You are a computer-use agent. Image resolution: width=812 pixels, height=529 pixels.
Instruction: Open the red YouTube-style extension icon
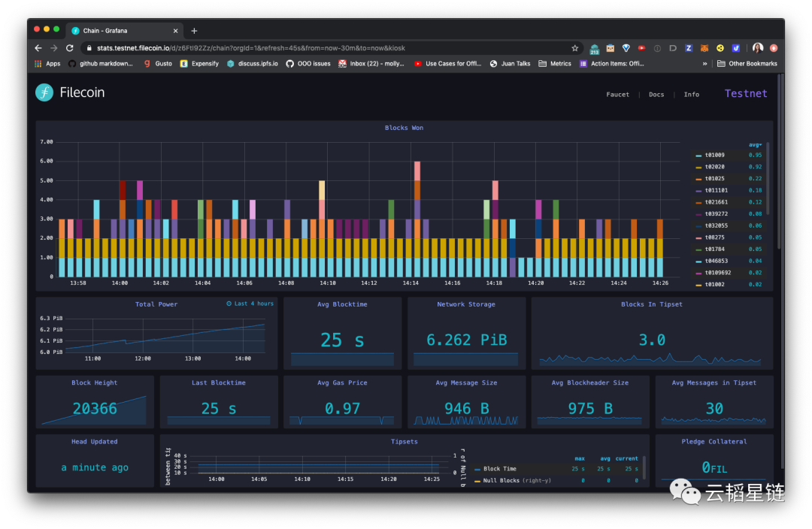pos(641,48)
